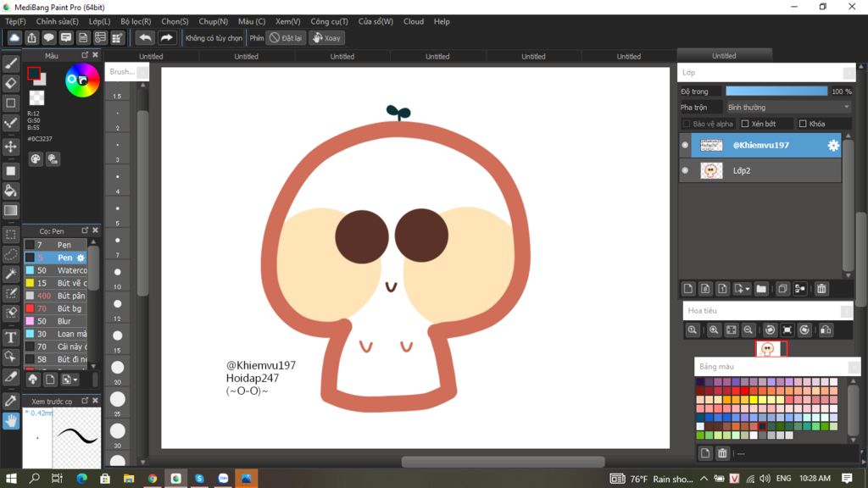
Task: Select the Text tool
Action: coord(10,337)
